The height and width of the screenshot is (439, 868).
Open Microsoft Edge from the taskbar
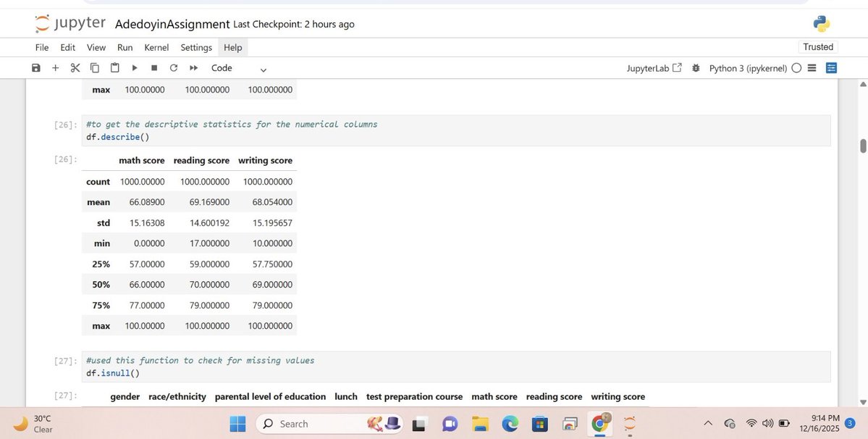pyautogui.click(x=510, y=424)
